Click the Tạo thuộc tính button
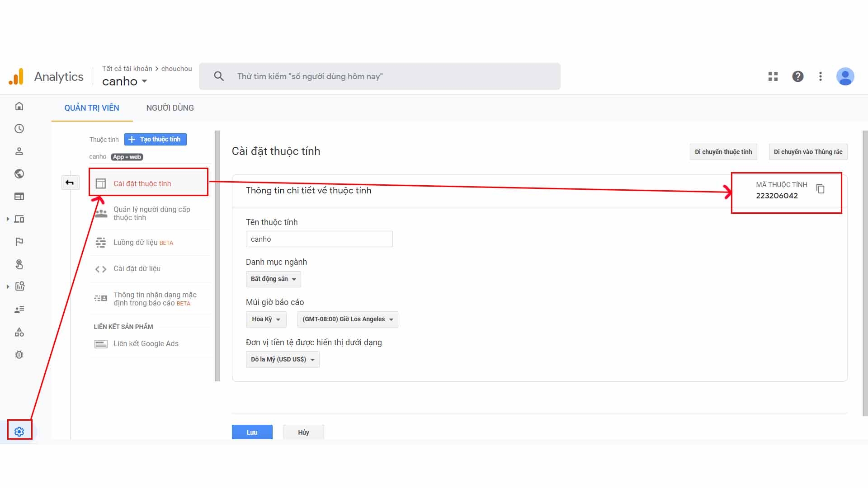This screenshot has width=868, height=488. [x=155, y=139]
